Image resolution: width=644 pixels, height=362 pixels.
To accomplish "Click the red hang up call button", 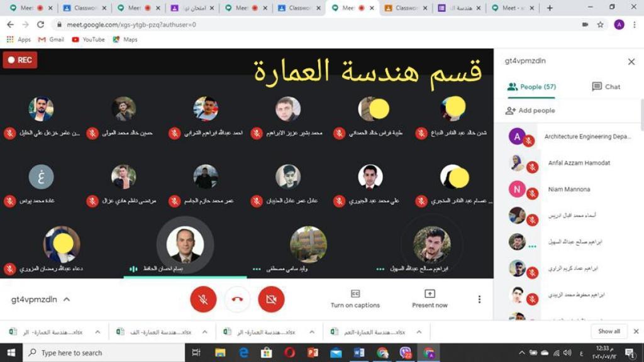I will tap(237, 299).
